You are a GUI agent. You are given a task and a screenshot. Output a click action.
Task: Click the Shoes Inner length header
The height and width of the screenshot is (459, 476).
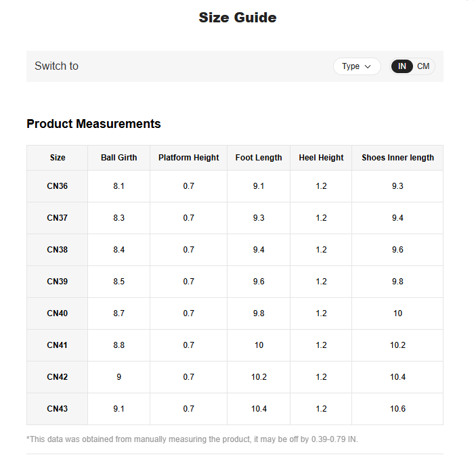[x=397, y=158]
